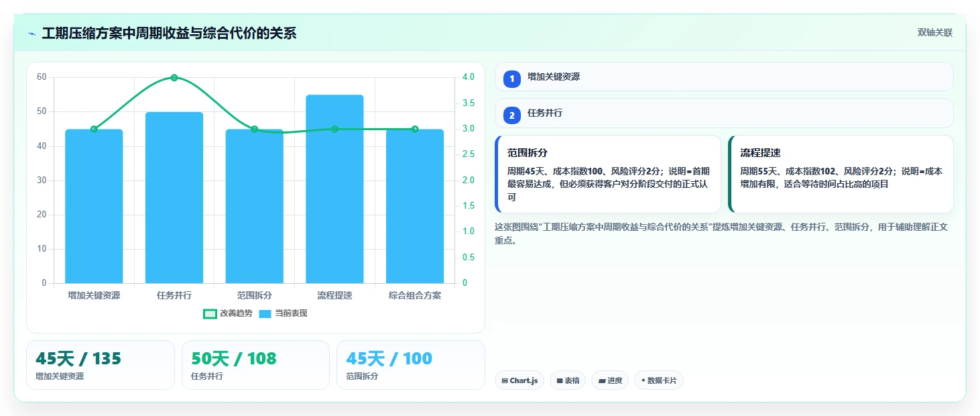Image resolution: width=980 pixels, height=416 pixels.
Task: Select list item 1 增加关键资源
Action: pyautogui.click(x=724, y=76)
